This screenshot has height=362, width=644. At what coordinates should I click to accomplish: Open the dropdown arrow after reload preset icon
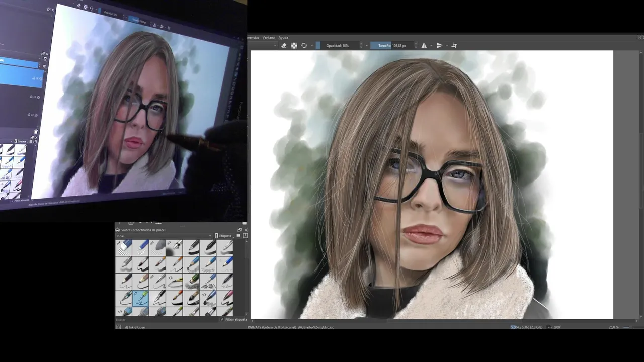312,45
